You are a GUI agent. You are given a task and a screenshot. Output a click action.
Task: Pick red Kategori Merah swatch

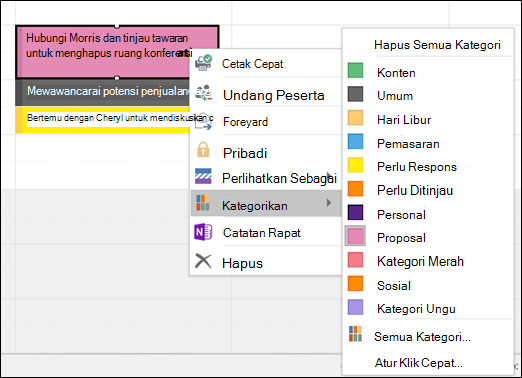355,260
